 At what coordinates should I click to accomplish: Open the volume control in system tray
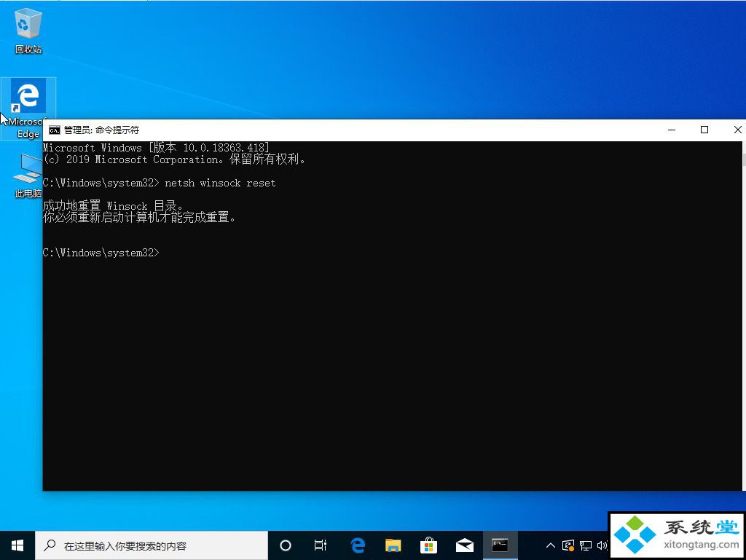click(x=602, y=545)
